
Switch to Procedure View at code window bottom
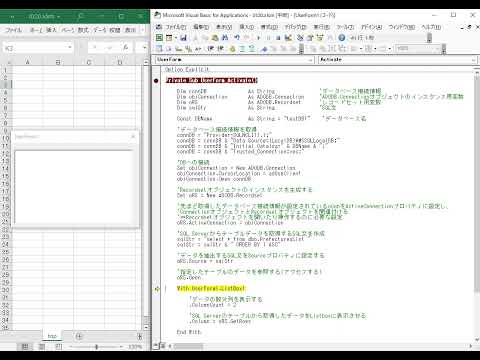pos(155,346)
